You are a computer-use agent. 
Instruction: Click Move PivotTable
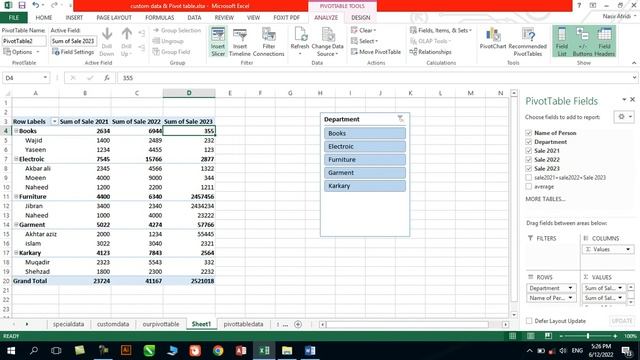point(376,52)
